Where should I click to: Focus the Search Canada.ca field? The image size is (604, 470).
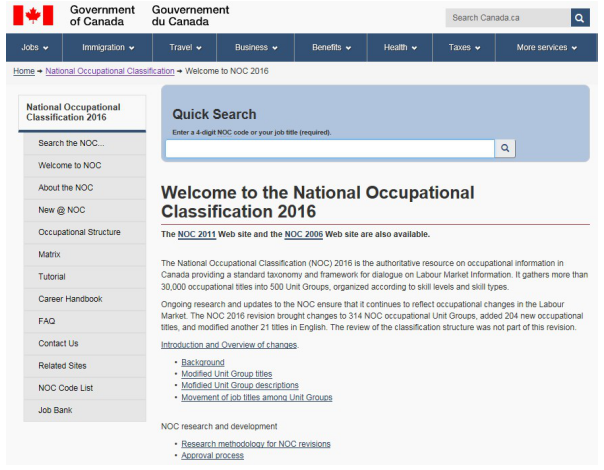pyautogui.click(x=508, y=18)
